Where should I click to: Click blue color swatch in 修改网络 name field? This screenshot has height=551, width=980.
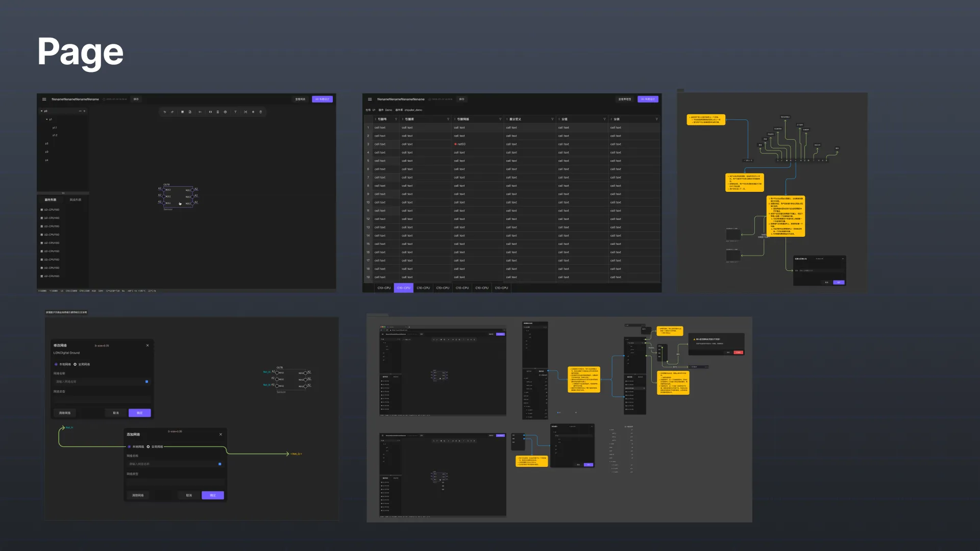pos(147,382)
